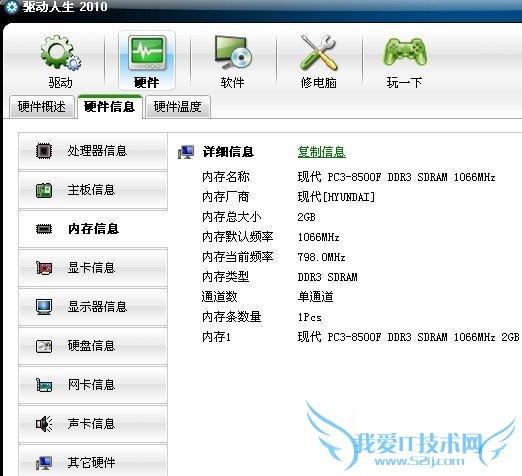The image size is (522, 476).
Task: Click the 内存默认频率 label
Action: coord(238,237)
